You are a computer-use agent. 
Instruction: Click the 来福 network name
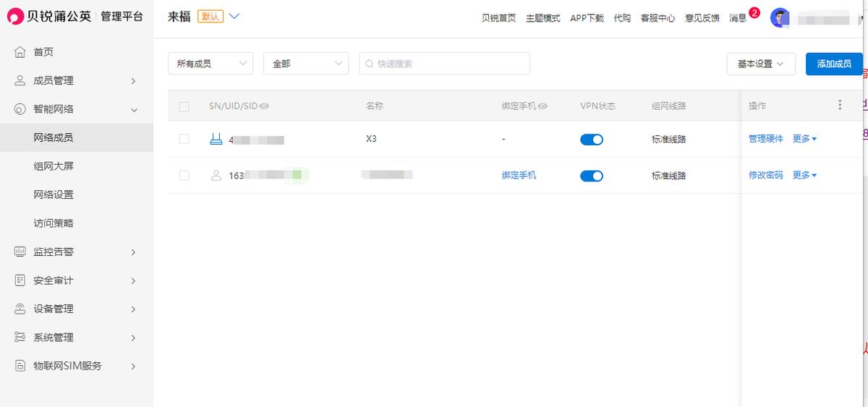179,17
